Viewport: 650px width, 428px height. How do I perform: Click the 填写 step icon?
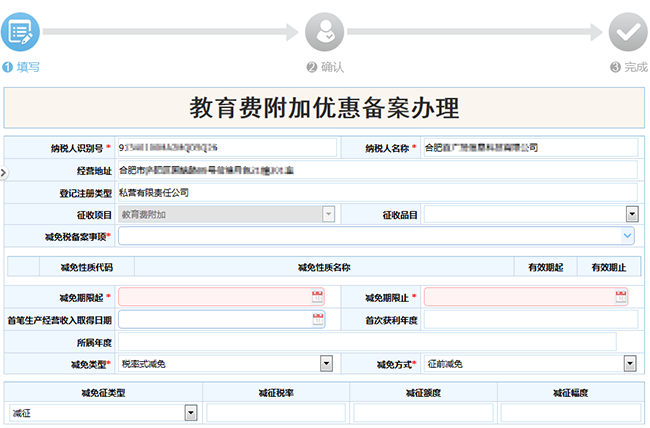[x=19, y=31]
